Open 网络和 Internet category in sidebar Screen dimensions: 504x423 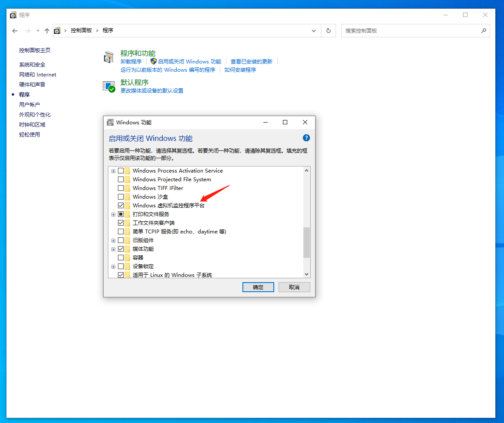point(37,75)
